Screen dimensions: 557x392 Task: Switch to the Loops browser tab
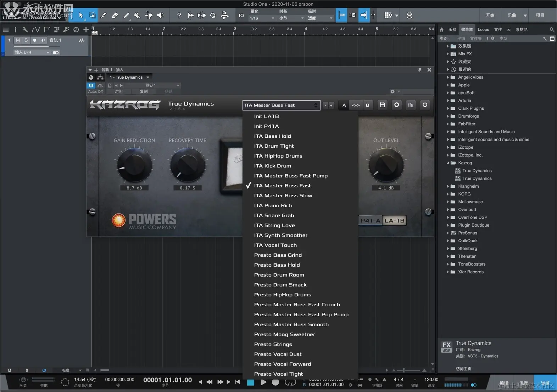[483, 30]
